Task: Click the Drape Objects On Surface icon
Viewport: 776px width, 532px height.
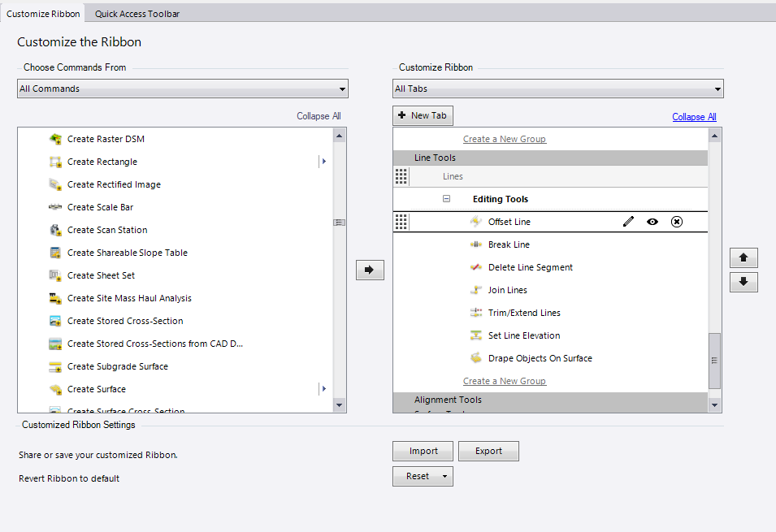Action: point(476,358)
